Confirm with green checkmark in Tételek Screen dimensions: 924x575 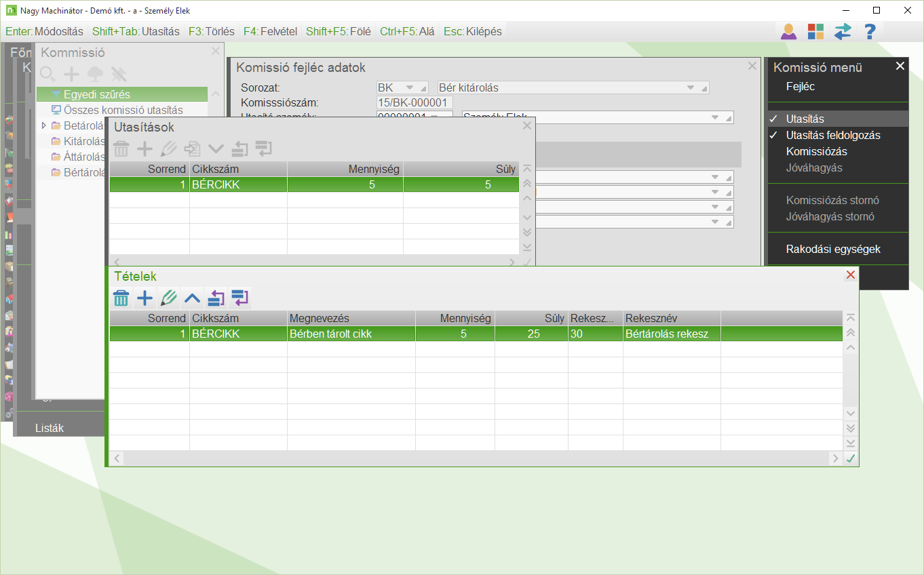point(851,458)
